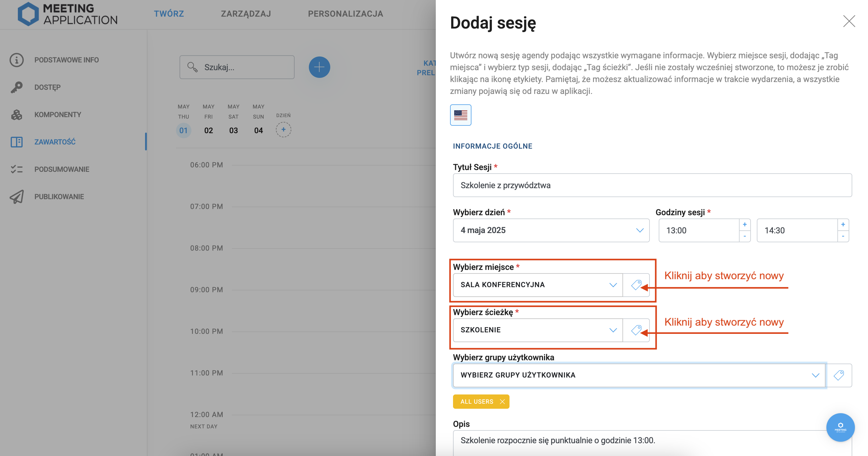
Task: Click the blue plus add-session button
Action: click(319, 67)
